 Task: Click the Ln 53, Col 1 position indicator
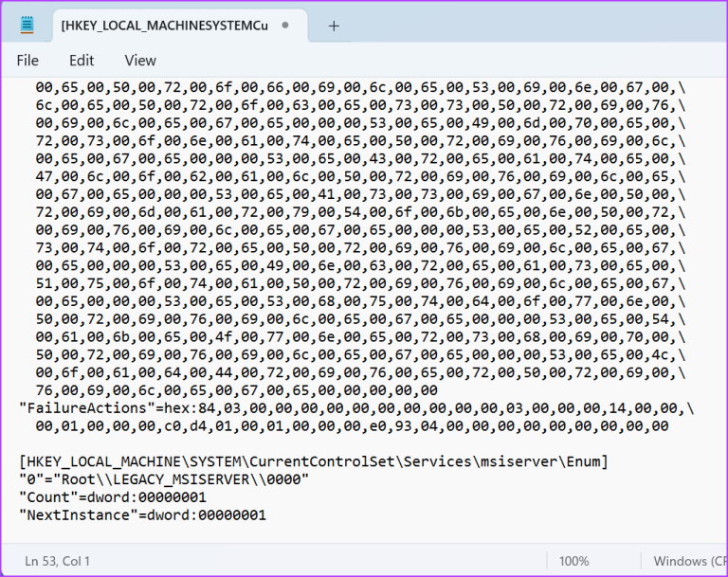coord(58,561)
